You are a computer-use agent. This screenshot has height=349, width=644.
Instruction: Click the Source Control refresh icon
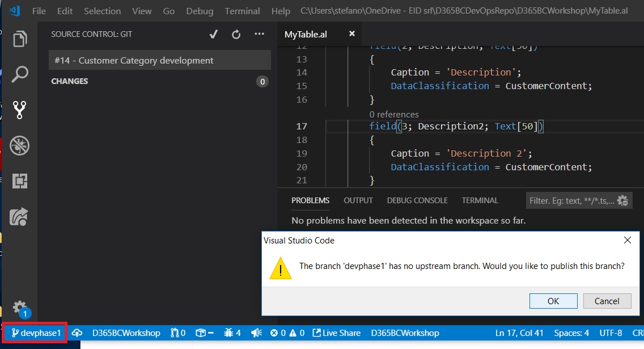[236, 34]
